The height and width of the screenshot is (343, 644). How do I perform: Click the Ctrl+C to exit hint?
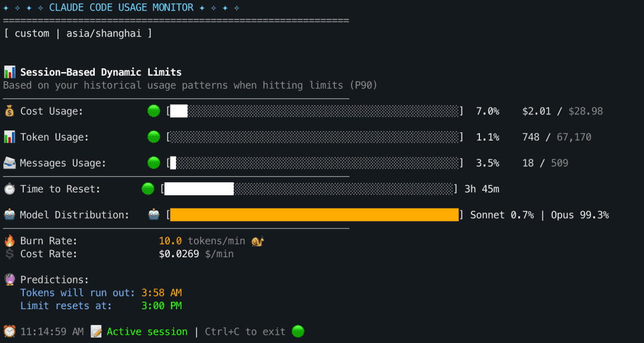(245, 332)
